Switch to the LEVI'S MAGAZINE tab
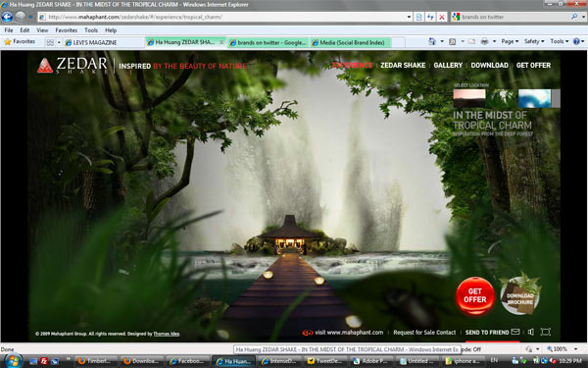 pyautogui.click(x=104, y=43)
